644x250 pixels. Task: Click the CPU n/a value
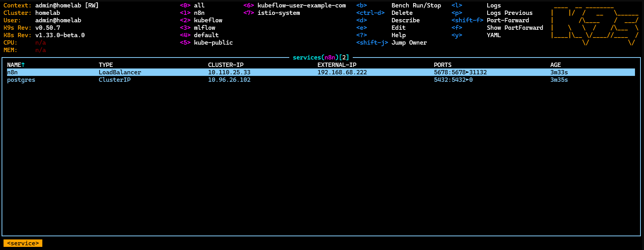coord(41,43)
